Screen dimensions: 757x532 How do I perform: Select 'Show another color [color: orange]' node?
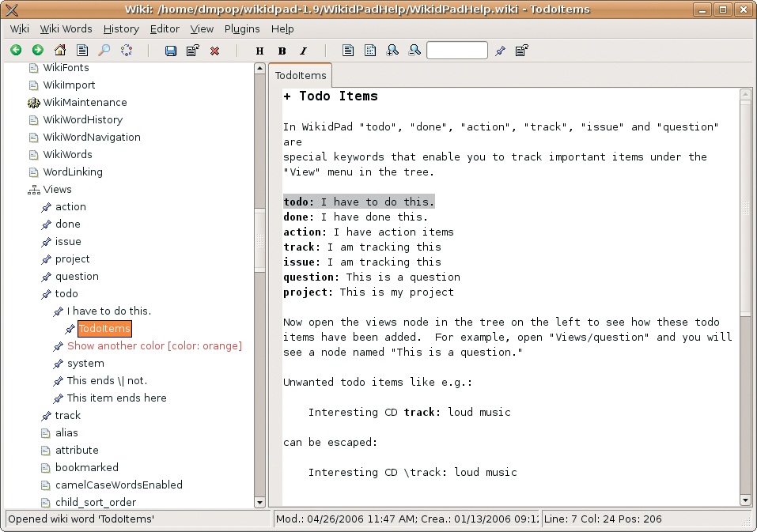click(154, 345)
